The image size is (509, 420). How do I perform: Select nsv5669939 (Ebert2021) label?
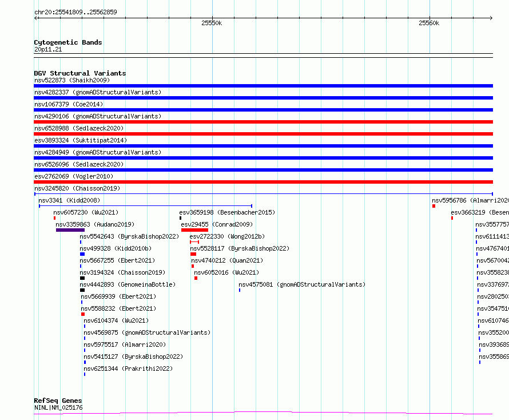coord(118,296)
